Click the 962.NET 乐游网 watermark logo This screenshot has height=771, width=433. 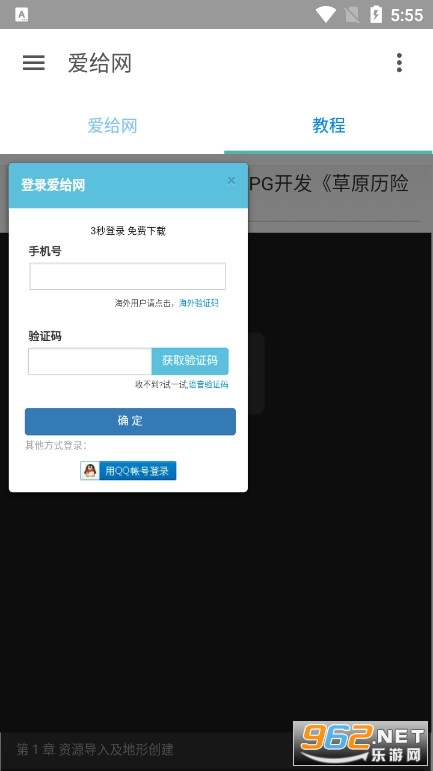point(361,743)
